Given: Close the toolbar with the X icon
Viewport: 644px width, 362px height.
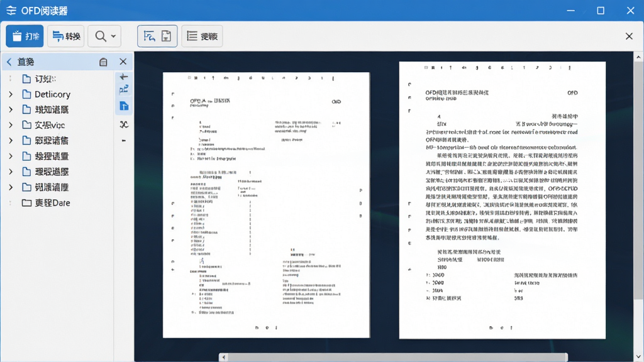Looking at the screenshot, I should [x=629, y=36].
